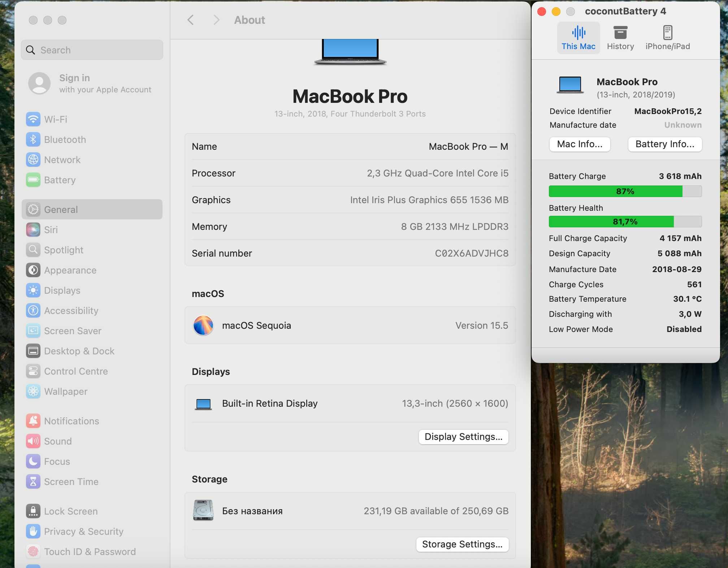The height and width of the screenshot is (568, 728).
Task: Open Lock Screen settings
Action: pos(92,511)
